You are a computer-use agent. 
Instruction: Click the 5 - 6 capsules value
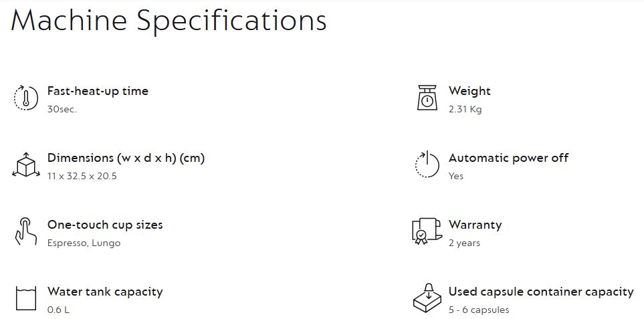479,310
